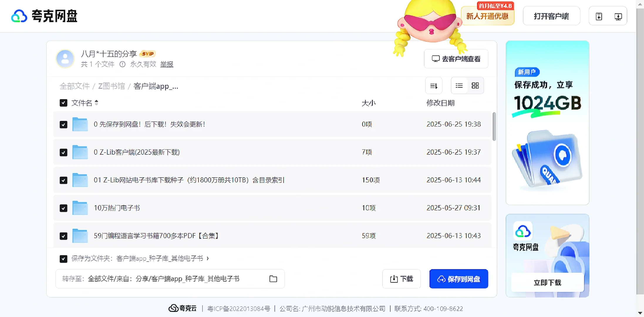
Task: Open 59门编程语言学习书籍700多本PDF【合集】
Action: pyautogui.click(x=157, y=236)
